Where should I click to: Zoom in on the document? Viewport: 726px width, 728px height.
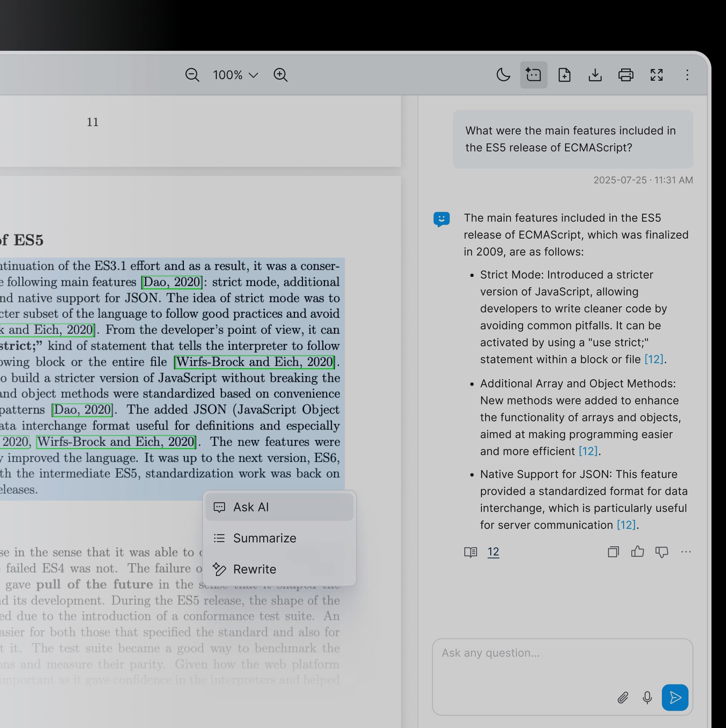(x=280, y=75)
